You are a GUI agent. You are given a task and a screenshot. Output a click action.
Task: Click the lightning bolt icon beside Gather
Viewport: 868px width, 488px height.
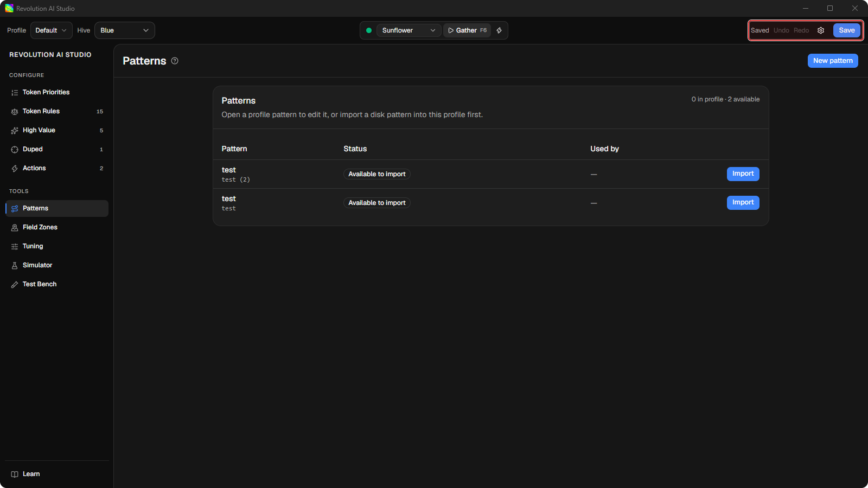pos(499,30)
